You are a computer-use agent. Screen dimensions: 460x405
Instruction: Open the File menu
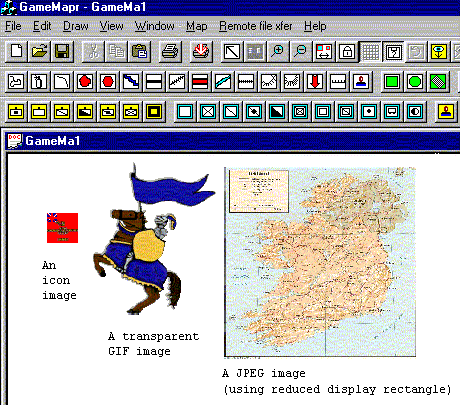pos(13,26)
